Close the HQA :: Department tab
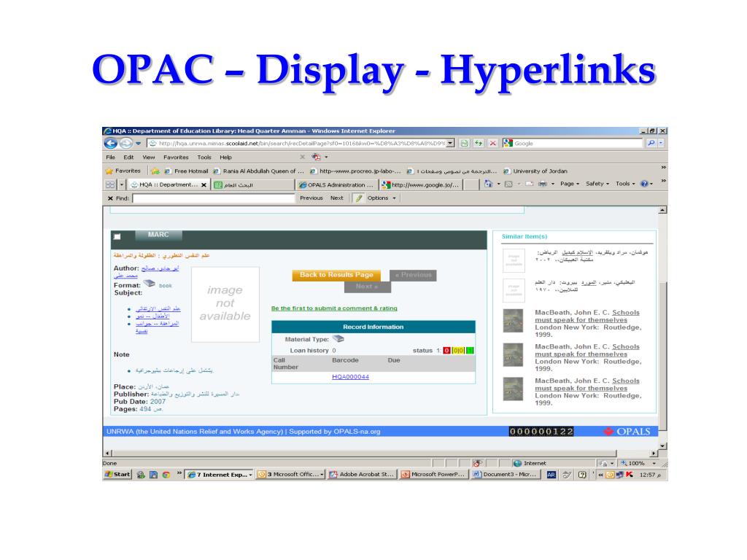This screenshot has width=747, height=560. [x=204, y=184]
